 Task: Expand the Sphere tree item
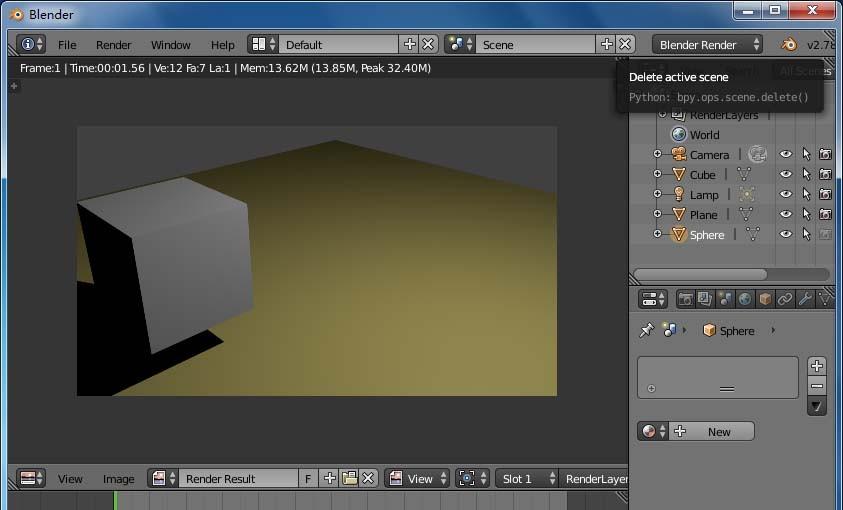pos(657,234)
